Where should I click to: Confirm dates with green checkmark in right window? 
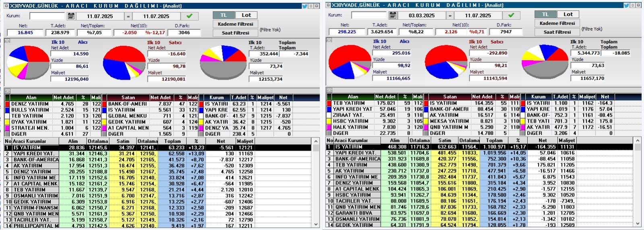coord(511,15)
